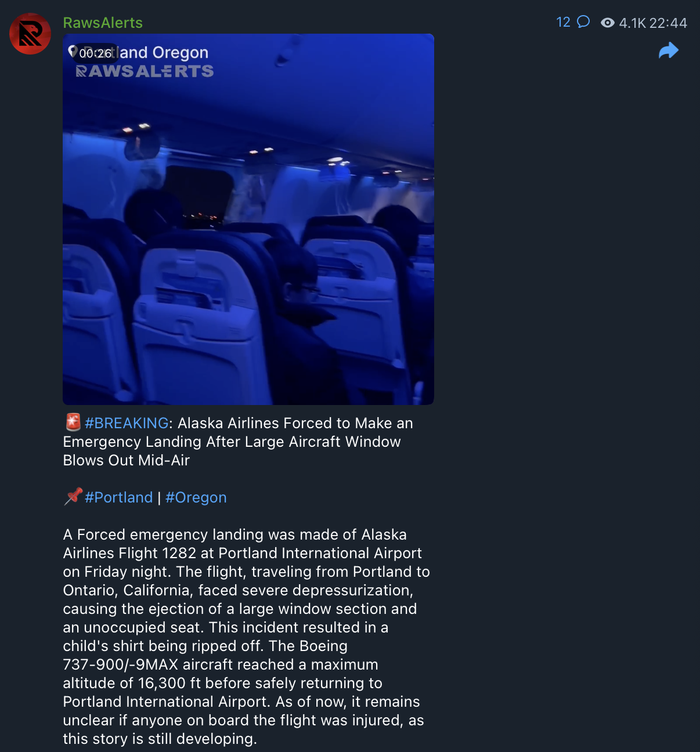
Task: Click the pushpin emoji before #Portland
Action: click(x=73, y=497)
